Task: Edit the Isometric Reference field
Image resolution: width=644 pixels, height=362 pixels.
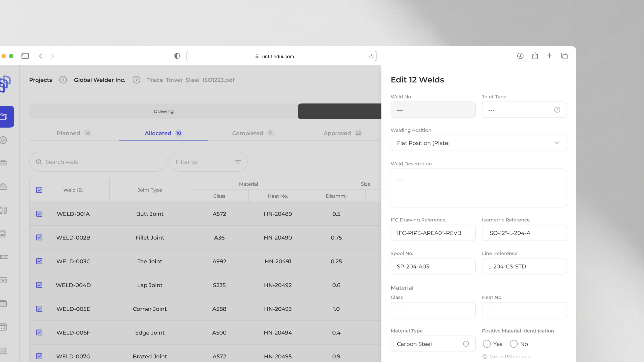Action: click(x=524, y=233)
